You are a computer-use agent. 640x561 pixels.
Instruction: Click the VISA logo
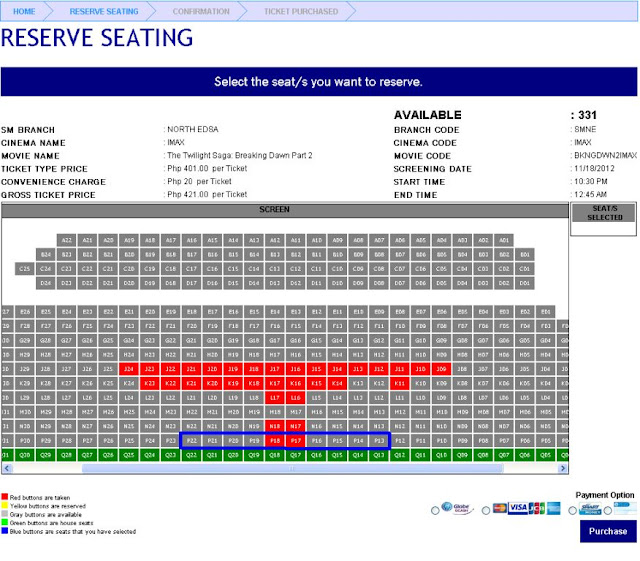[x=518, y=508]
